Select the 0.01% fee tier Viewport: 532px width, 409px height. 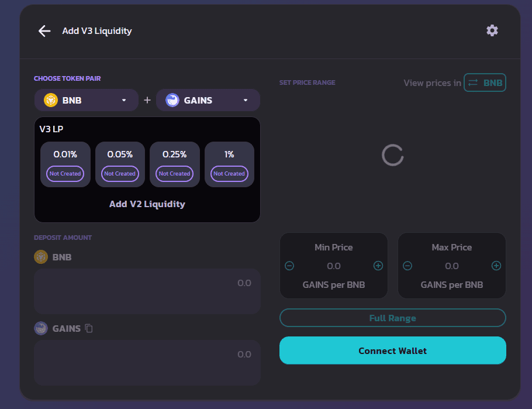[65, 164]
